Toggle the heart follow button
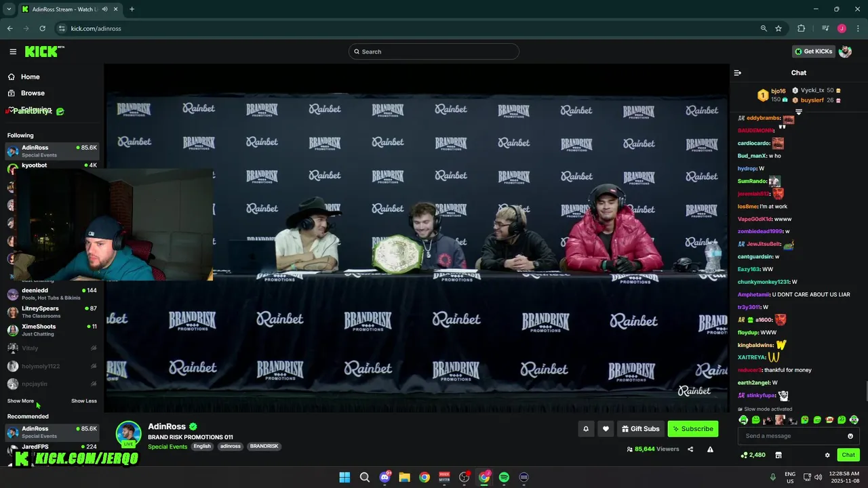The width and height of the screenshot is (868, 488). pyautogui.click(x=606, y=429)
